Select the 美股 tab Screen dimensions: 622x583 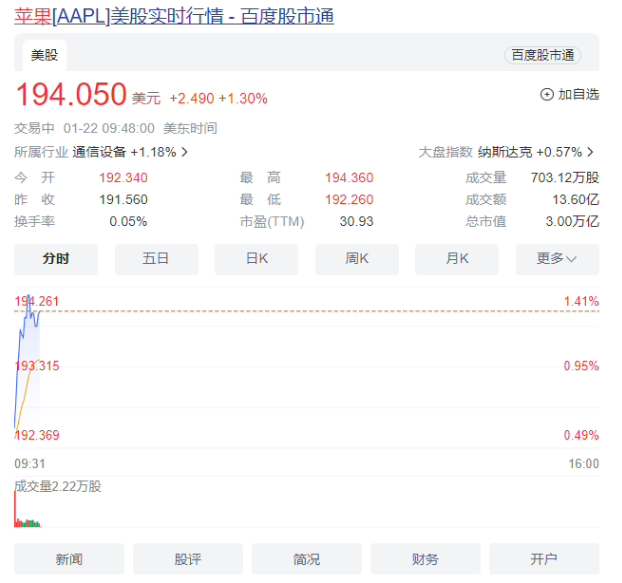(45, 55)
